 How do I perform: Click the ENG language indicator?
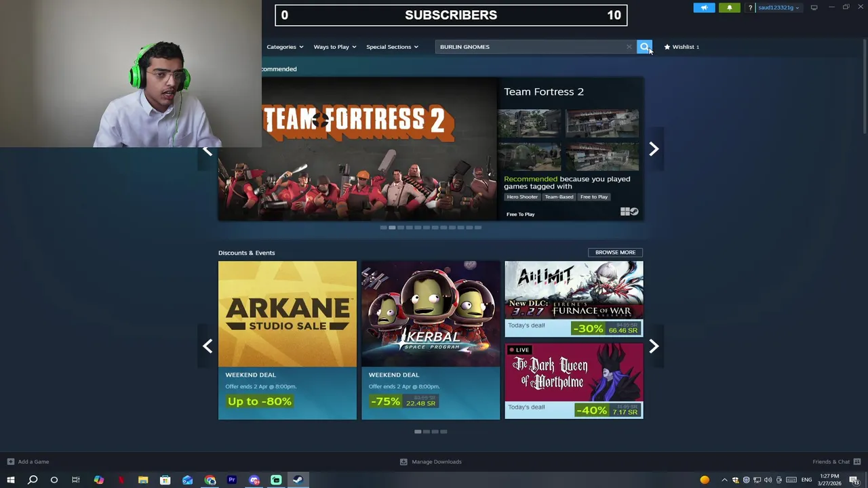806,480
